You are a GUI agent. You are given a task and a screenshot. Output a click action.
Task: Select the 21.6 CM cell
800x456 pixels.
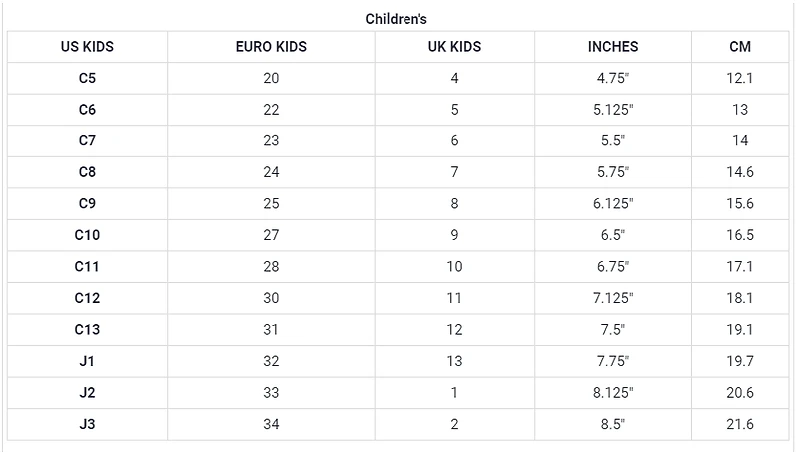tap(740, 424)
